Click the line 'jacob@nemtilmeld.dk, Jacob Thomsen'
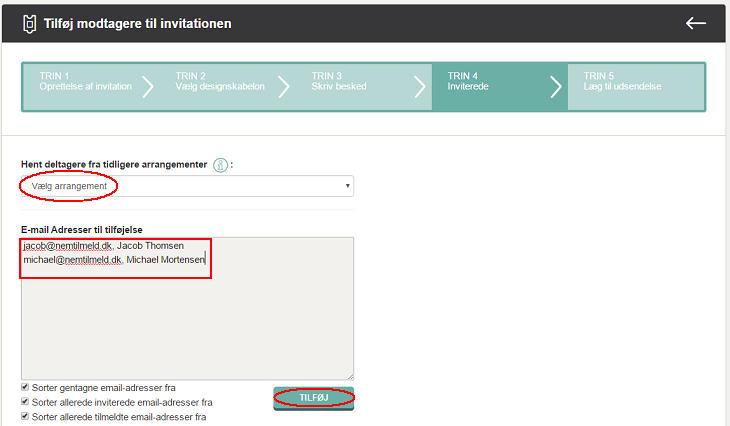The image size is (730, 426). [x=103, y=246]
